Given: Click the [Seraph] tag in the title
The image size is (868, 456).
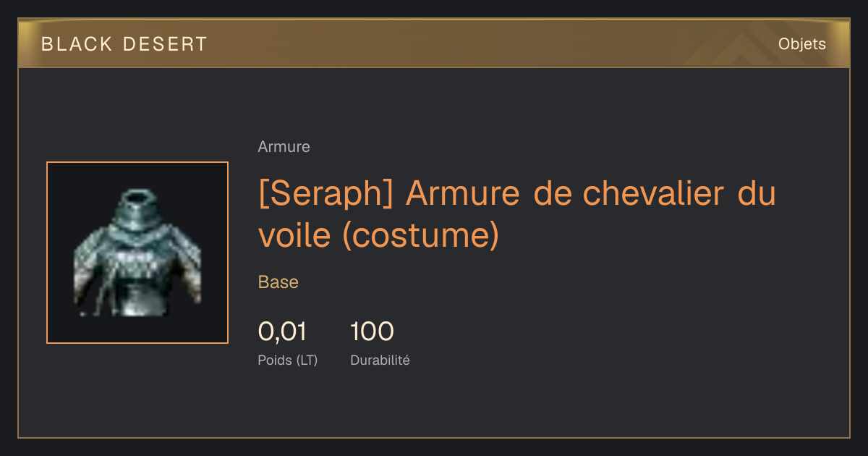Looking at the screenshot, I should point(325,193).
